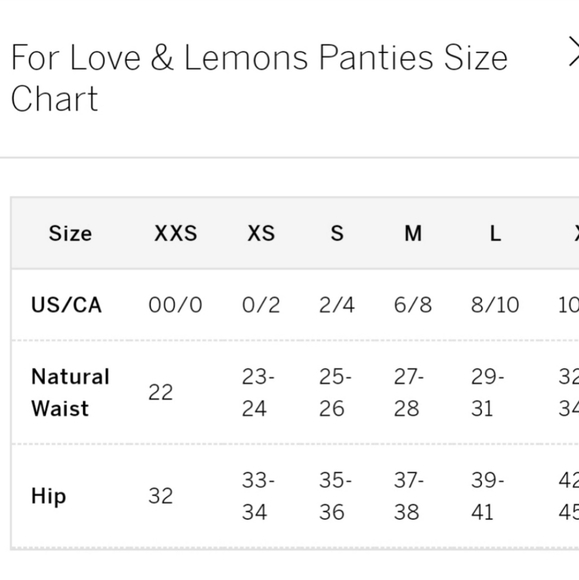Viewport: 579px width, 580px height.
Task: Select the 00/0 US/CA value
Action: point(175,305)
